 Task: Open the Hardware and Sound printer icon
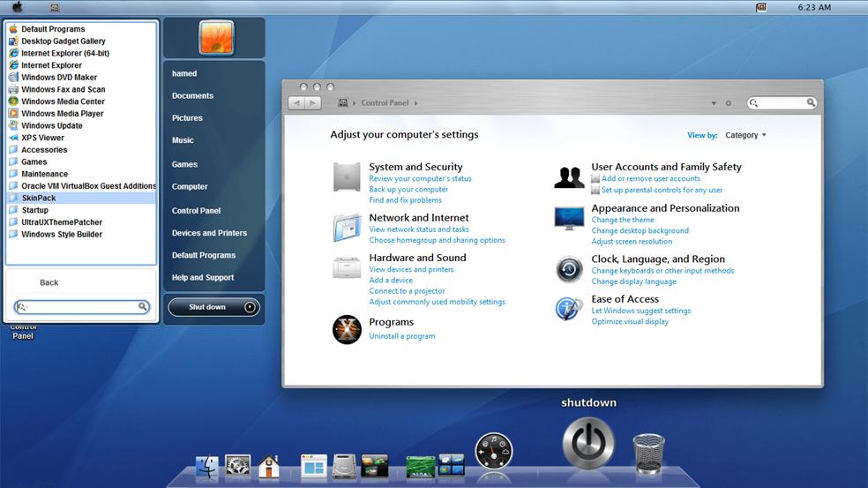pos(347,267)
